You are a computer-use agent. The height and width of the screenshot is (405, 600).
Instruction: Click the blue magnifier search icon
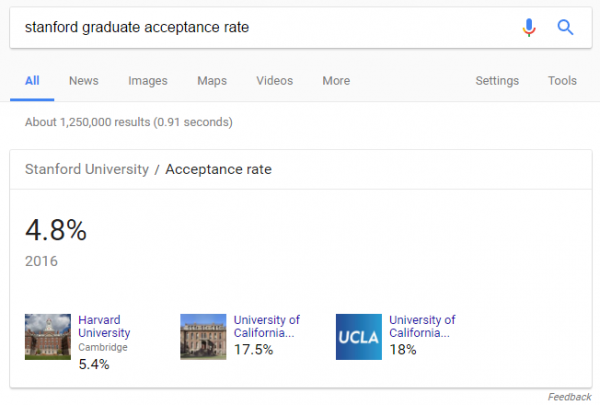click(565, 27)
